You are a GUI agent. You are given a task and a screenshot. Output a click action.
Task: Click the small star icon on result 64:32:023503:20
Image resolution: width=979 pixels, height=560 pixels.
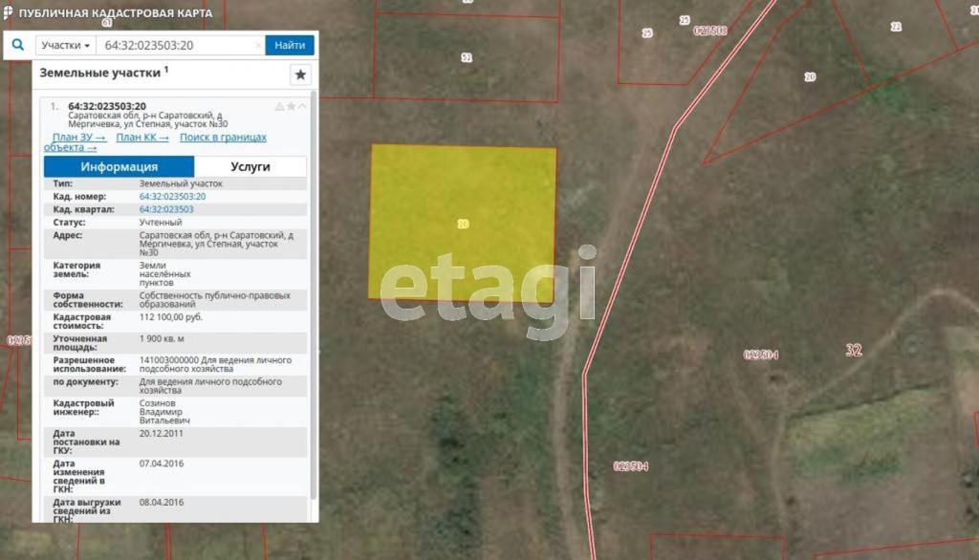tap(291, 106)
